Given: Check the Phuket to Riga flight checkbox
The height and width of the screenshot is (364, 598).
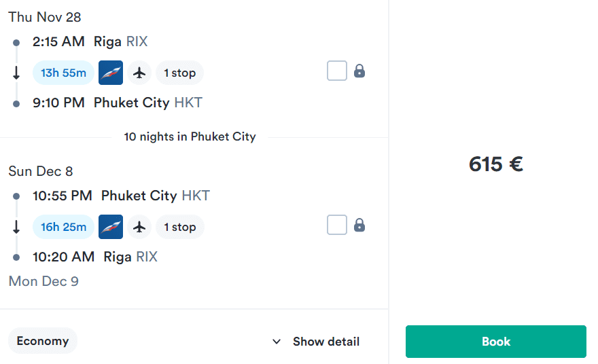Looking at the screenshot, I should 337,225.
